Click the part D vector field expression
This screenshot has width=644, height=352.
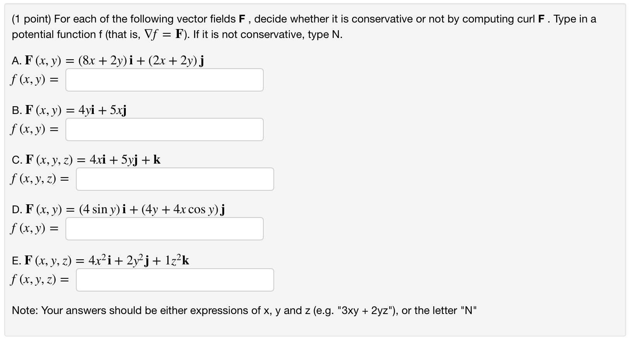click(118, 209)
